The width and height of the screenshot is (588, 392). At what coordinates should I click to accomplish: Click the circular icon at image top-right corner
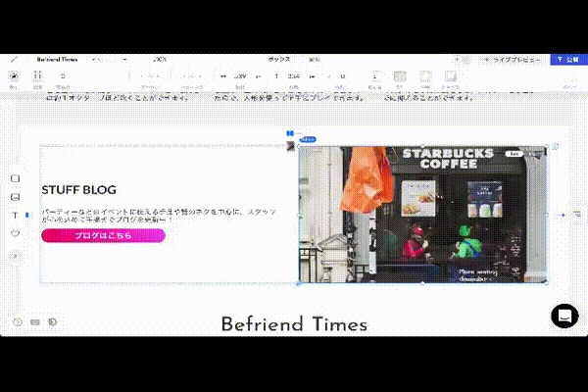coord(556,147)
